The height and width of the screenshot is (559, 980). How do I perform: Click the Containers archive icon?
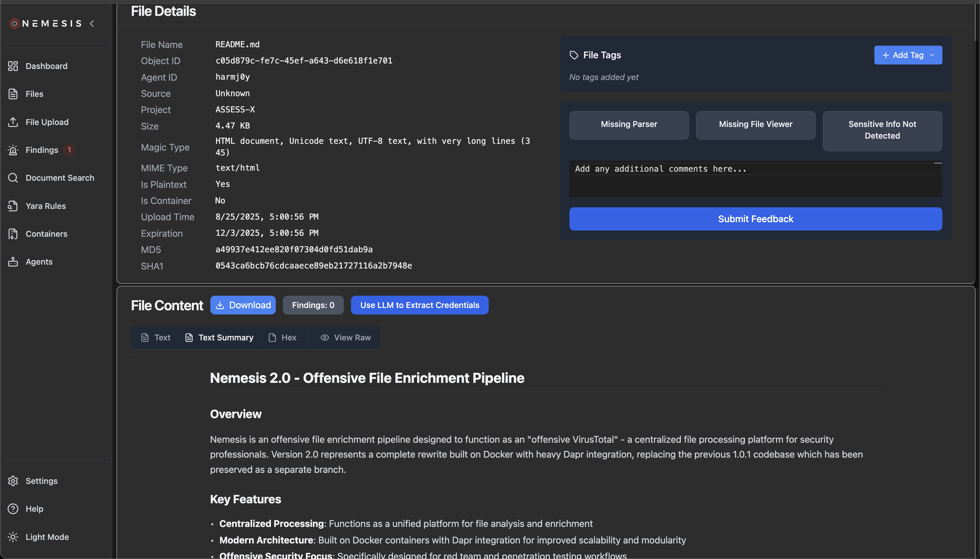point(13,234)
